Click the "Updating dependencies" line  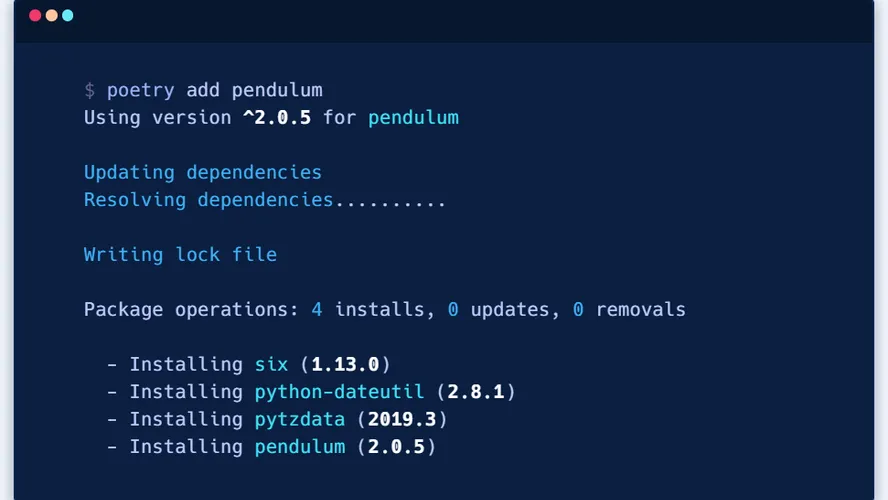(203, 173)
